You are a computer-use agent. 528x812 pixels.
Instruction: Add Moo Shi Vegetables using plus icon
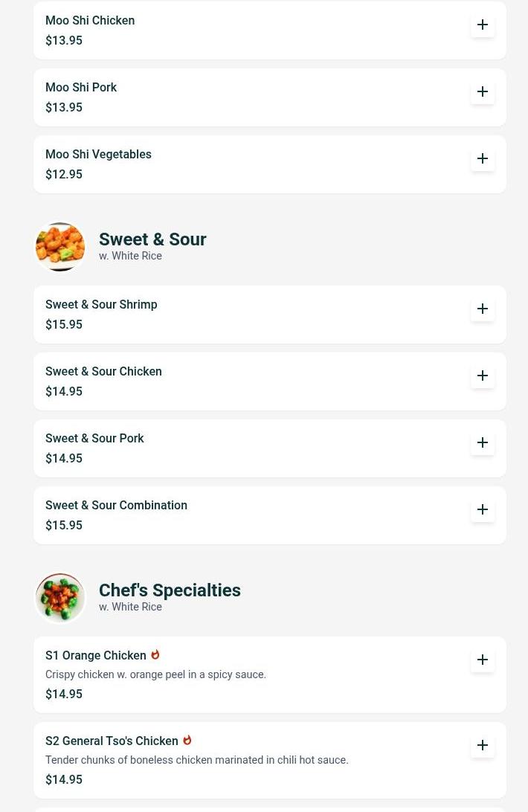[x=483, y=158]
